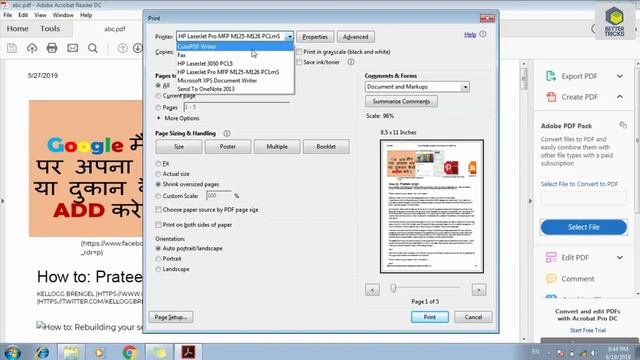The width and height of the screenshot is (640, 360).
Task: Expand More Options disclosure triangle
Action: pos(159,118)
